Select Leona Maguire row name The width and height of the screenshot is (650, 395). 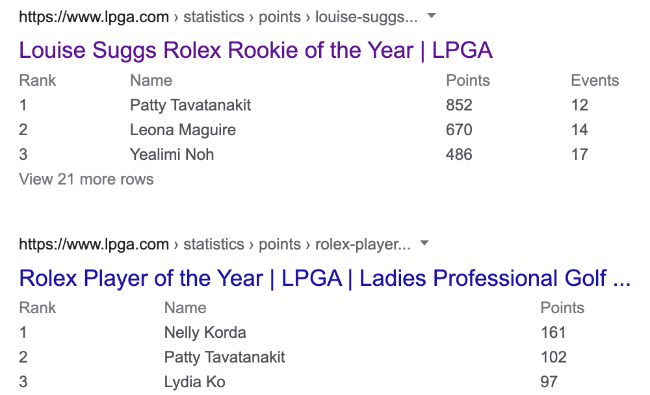click(x=183, y=130)
